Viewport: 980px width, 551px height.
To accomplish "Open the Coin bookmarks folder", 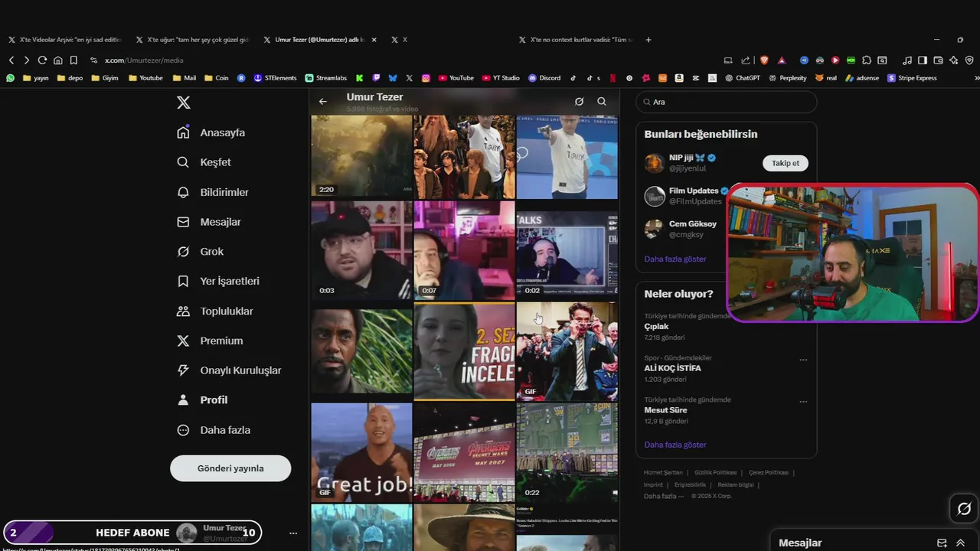I will click(x=216, y=78).
